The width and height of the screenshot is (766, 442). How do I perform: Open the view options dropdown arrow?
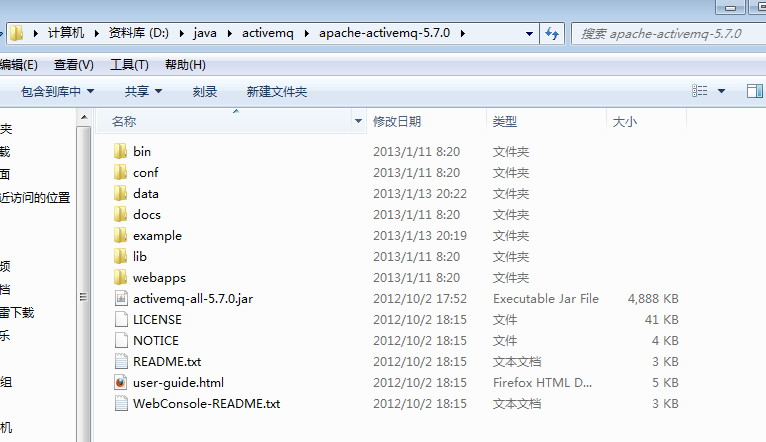(x=721, y=91)
